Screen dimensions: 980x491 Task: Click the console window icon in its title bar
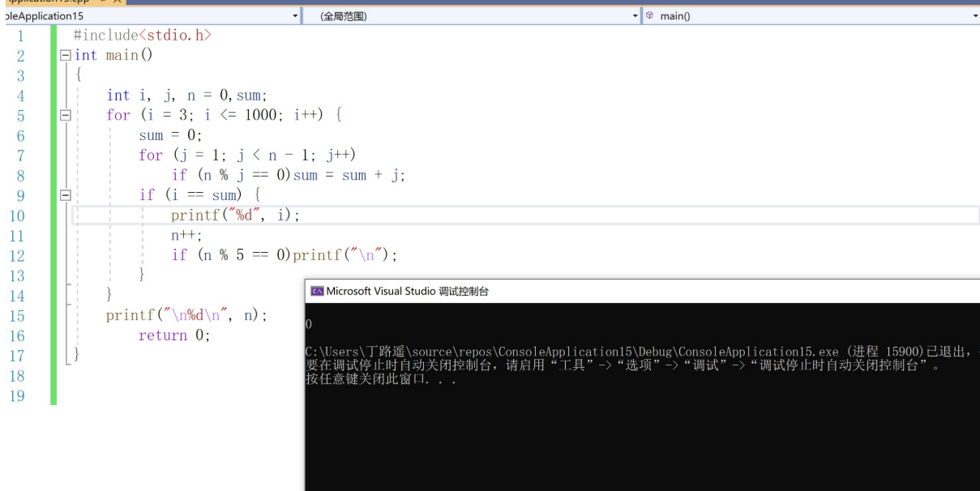click(317, 291)
